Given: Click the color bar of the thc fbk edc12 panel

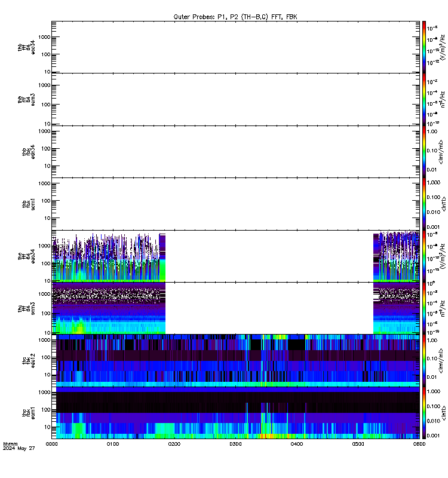Looking at the screenshot, I should point(424,361).
